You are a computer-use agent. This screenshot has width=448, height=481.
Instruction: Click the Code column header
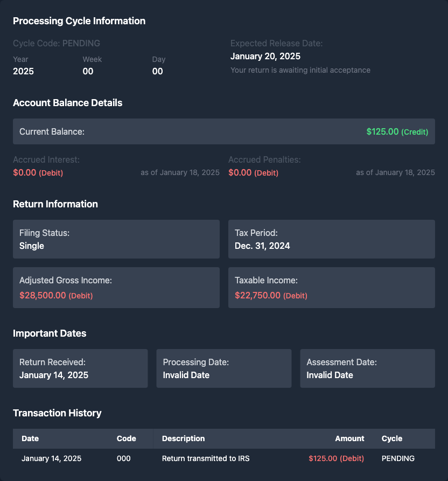tap(127, 438)
